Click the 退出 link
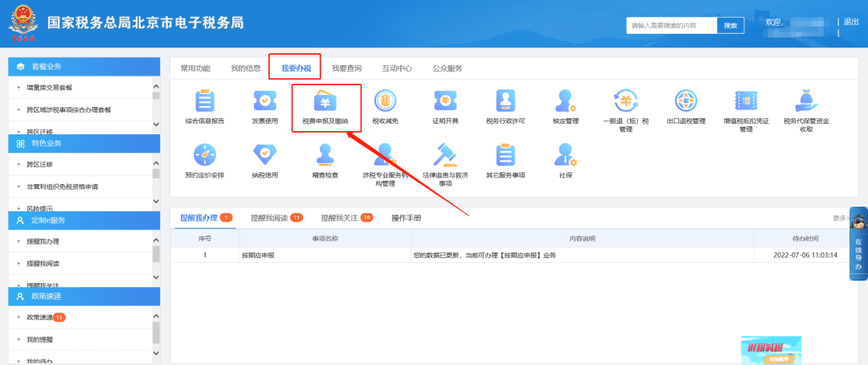868x365 pixels. pos(851,22)
